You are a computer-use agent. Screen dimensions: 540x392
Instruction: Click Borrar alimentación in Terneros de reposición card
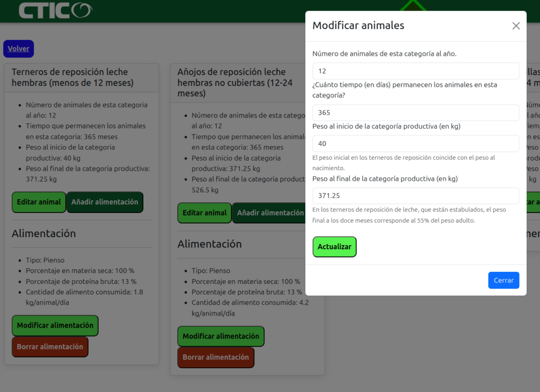click(x=50, y=347)
